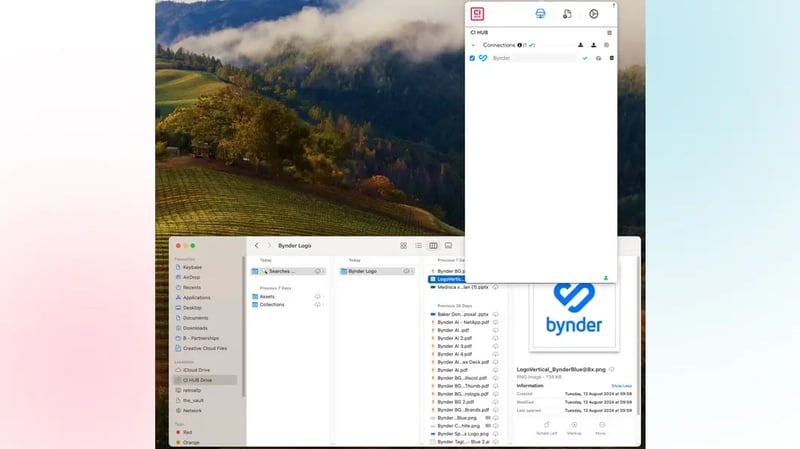800x449 pixels.
Task: Open Creative Cloud Files in sidebar
Action: pos(205,348)
